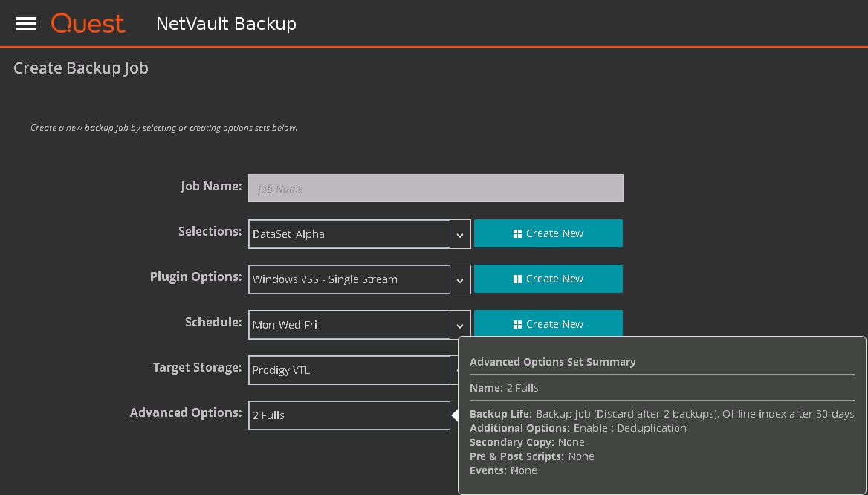Click the Backup Life line in summary
The image size is (868, 495).
coord(661,414)
